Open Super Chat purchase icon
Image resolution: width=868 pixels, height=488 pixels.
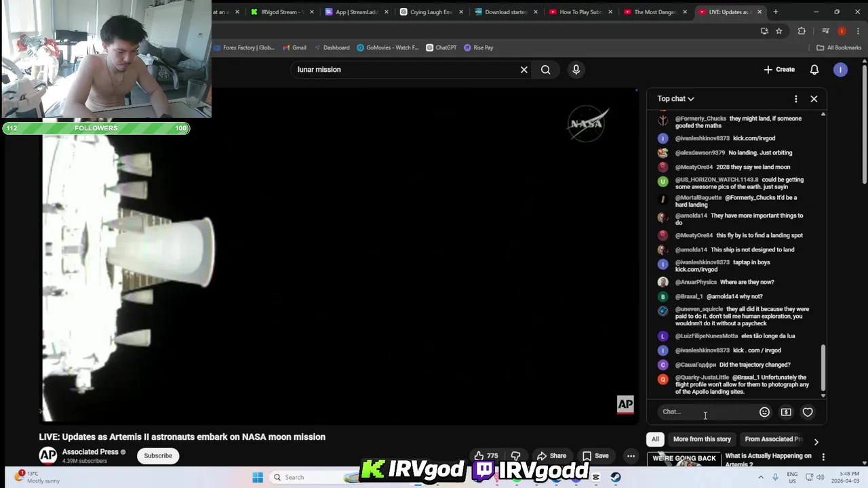pyautogui.click(x=786, y=412)
